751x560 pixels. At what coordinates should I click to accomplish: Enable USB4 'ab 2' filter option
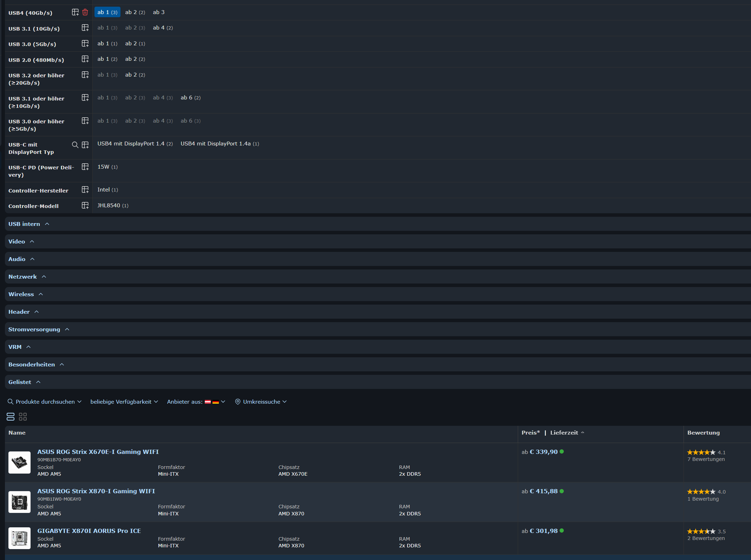(135, 12)
